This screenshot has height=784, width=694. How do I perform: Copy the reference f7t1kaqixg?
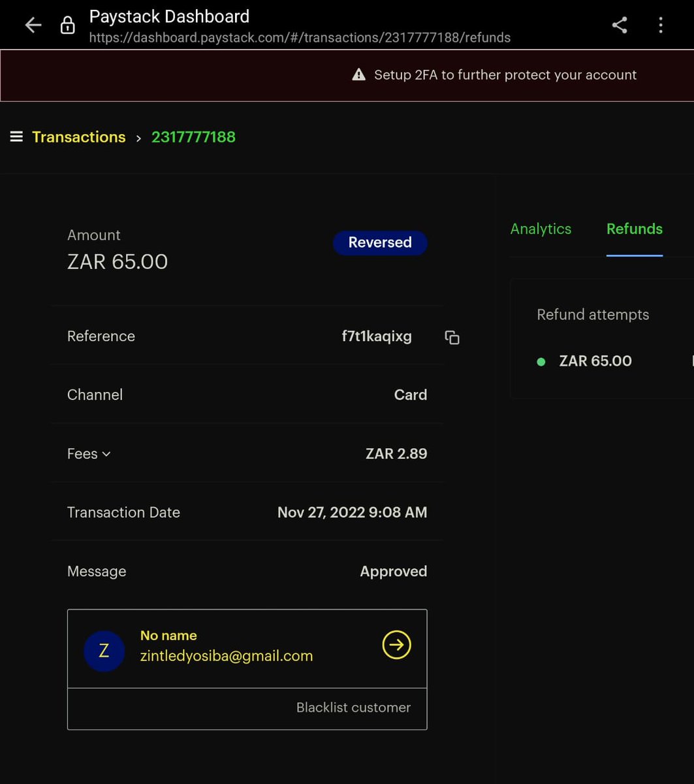click(x=452, y=337)
